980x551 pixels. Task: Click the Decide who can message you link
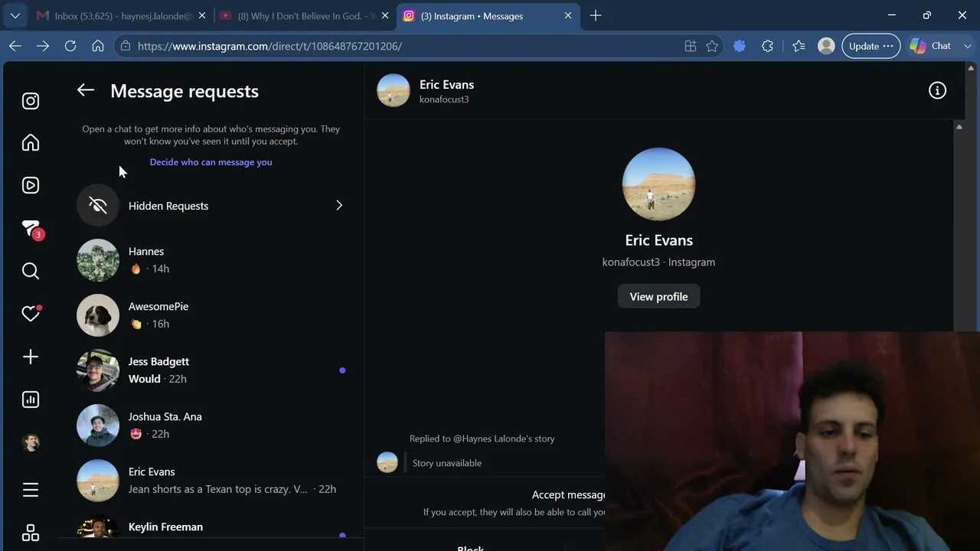211,162
